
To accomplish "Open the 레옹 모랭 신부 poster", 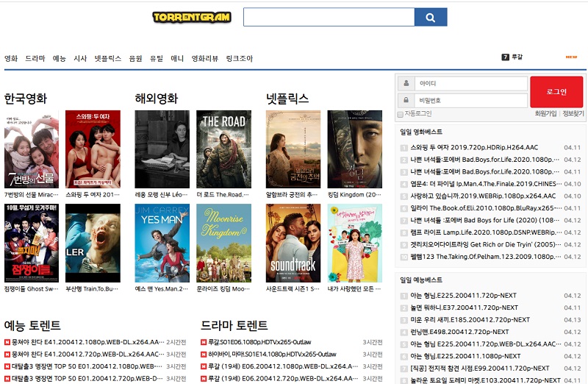I will (162, 149).
